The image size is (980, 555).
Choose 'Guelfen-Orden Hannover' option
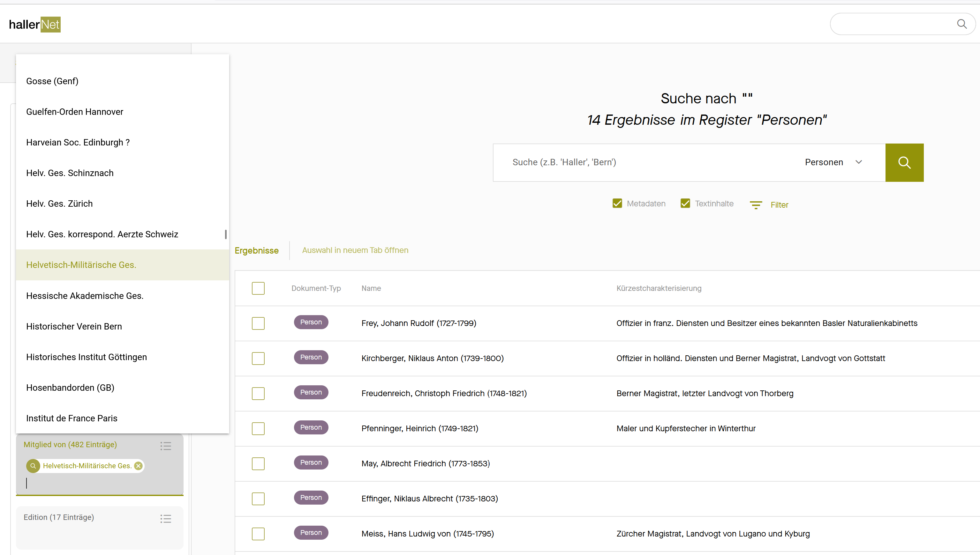tap(123, 112)
